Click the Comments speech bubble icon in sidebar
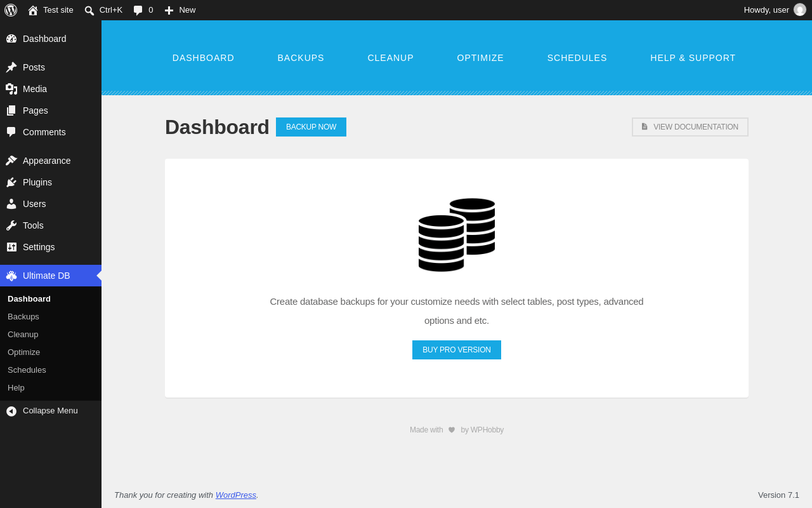This screenshot has height=508, width=812. tap(11, 132)
